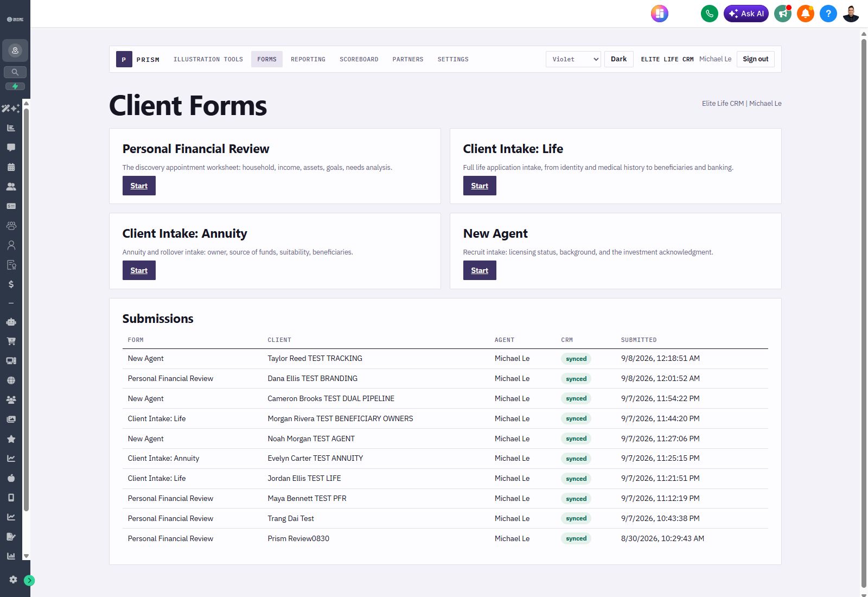Open the Settings tab in Prism nav
The height and width of the screenshot is (597, 868).
pyautogui.click(x=453, y=59)
